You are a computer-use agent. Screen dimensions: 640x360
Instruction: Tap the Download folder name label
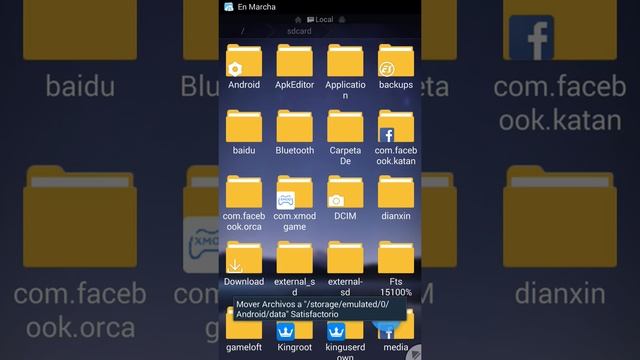pyautogui.click(x=244, y=282)
